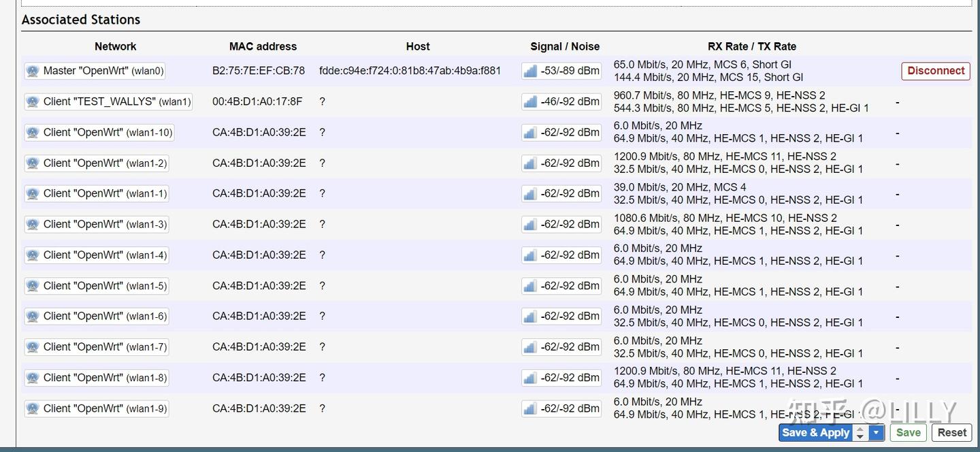Disconnect the Master OpenWrt station
This screenshot has width=980, height=452.
(936, 71)
